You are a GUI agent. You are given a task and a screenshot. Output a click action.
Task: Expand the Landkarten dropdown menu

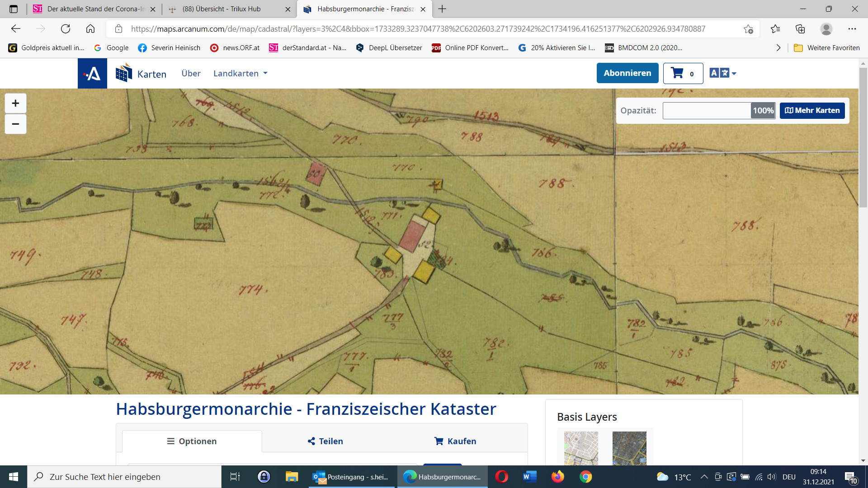pyautogui.click(x=240, y=73)
